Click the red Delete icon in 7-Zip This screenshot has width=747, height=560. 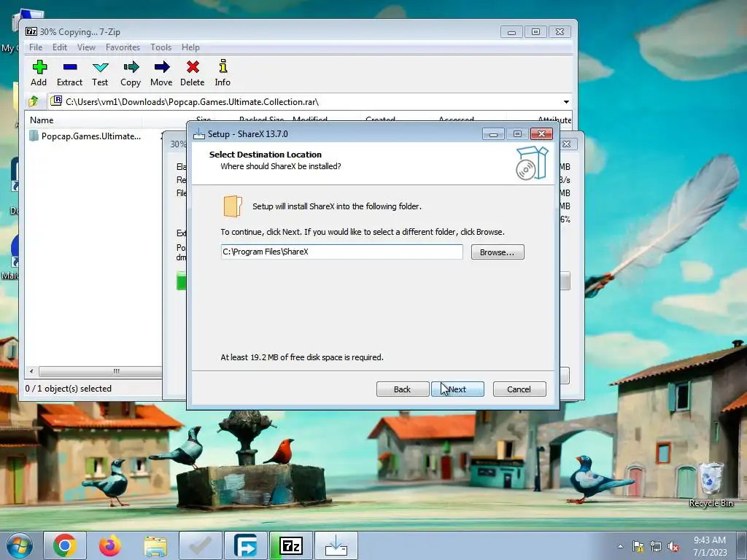tap(193, 73)
